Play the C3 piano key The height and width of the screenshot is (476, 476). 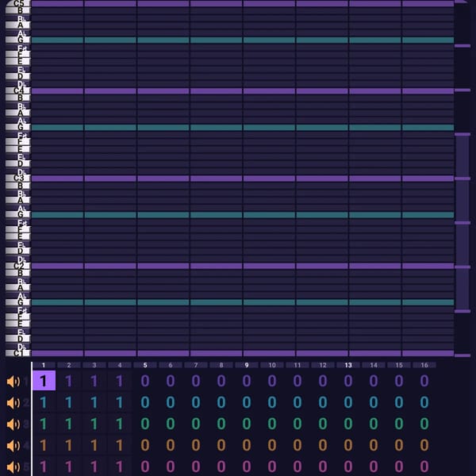coord(18,178)
